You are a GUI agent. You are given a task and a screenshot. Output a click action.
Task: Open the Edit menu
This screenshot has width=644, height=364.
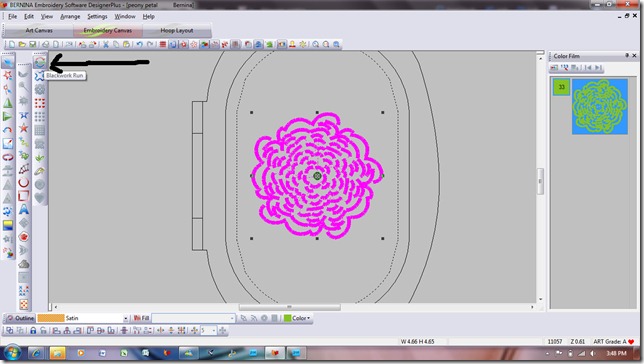click(29, 16)
